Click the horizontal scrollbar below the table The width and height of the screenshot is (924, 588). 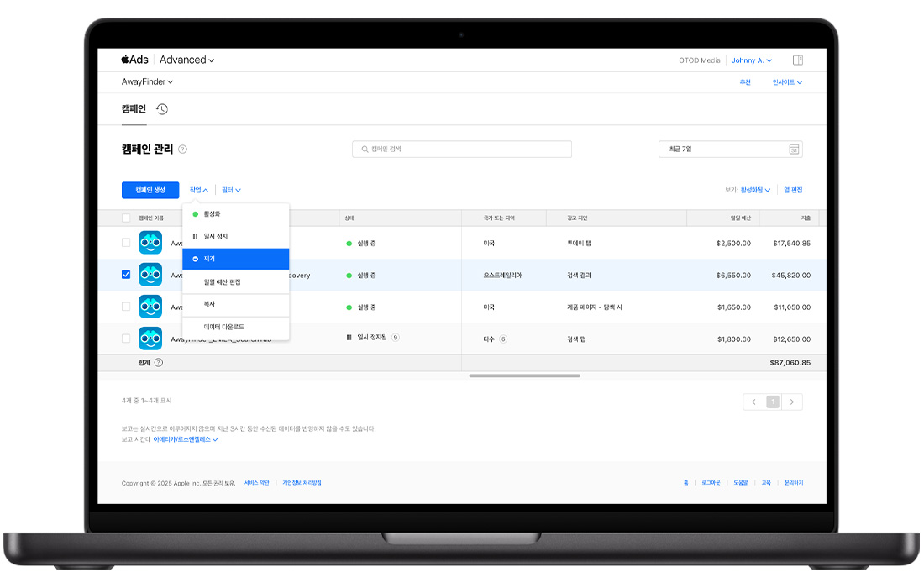(x=524, y=375)
